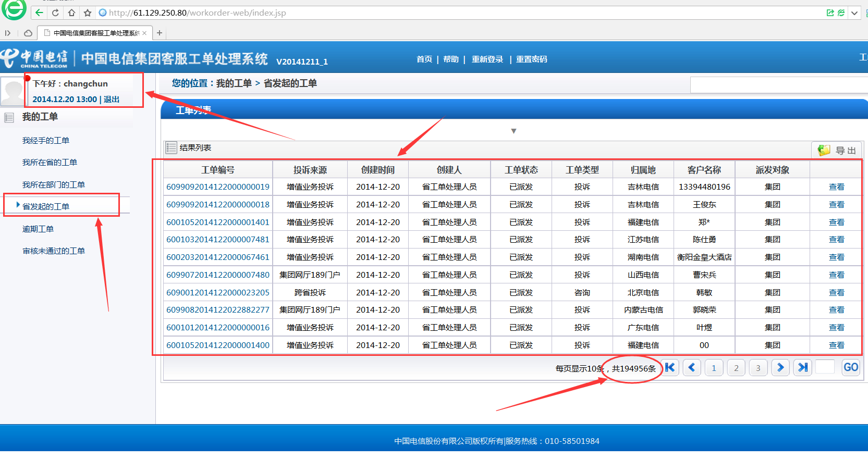
Task: Open the address bar dropdown arrow
Action: coord(854,13)
